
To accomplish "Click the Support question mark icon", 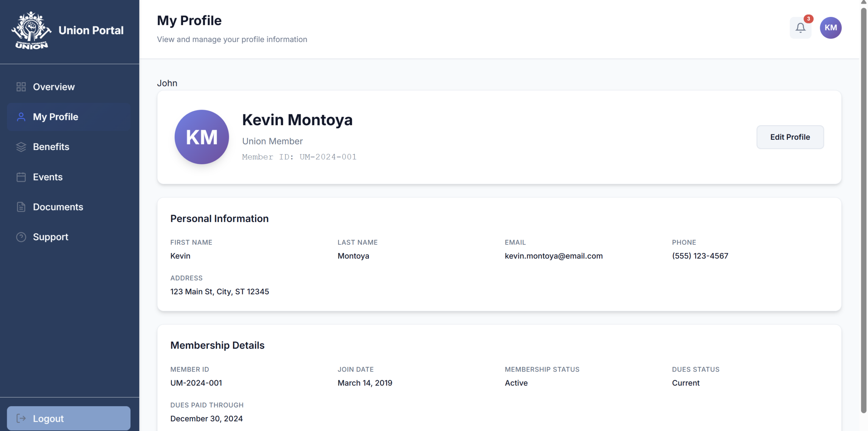I will tap(21, 237).
